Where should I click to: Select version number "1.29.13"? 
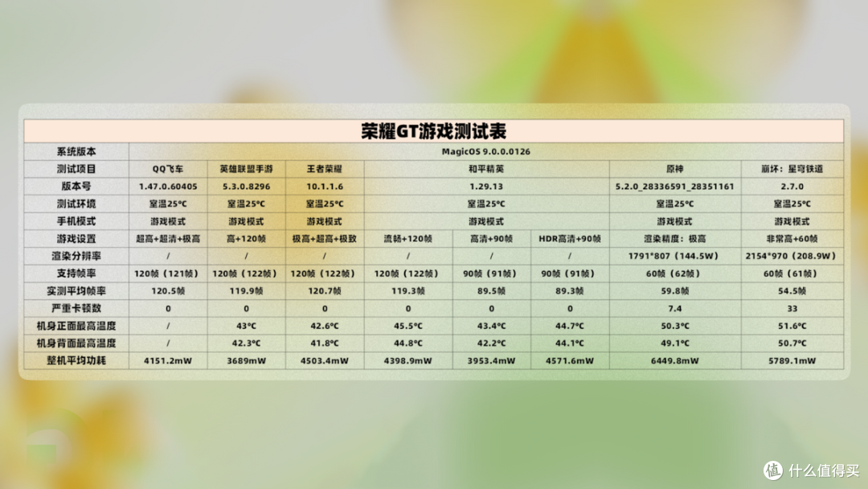pos(486,187)
